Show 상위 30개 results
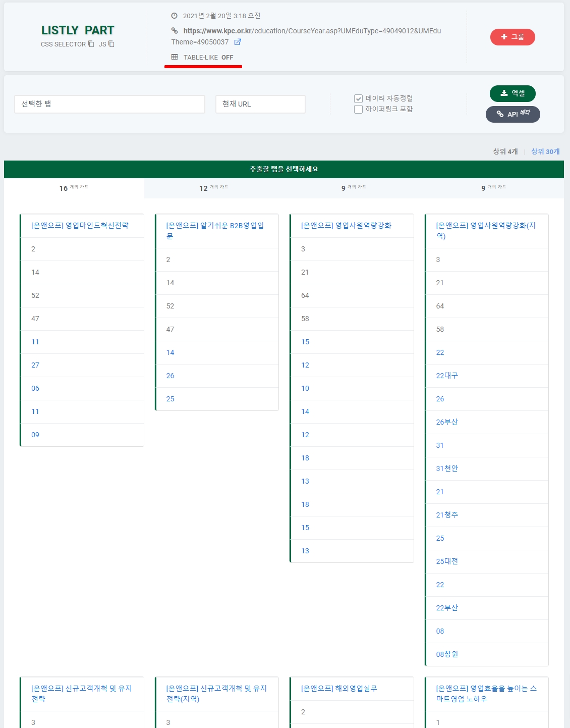 point(545,151)
